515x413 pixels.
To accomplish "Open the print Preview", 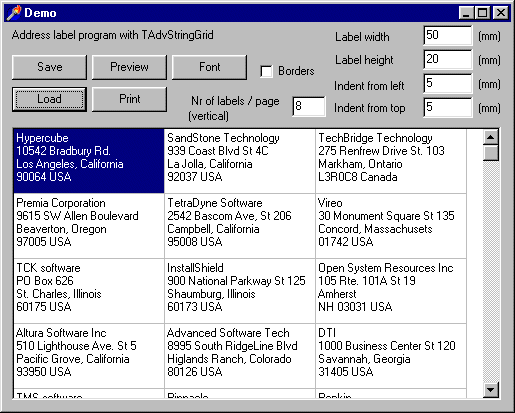I will click(129, 67).
